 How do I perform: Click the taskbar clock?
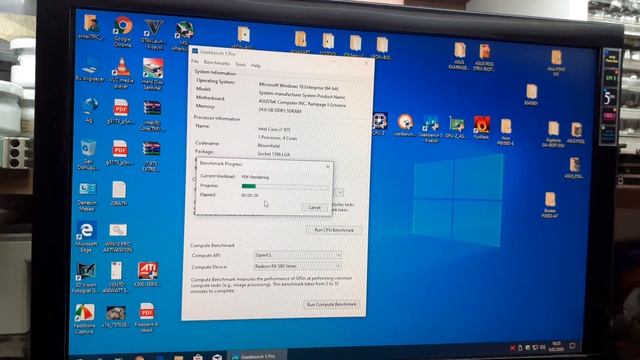pyautogui.click(x=557, y=347)
